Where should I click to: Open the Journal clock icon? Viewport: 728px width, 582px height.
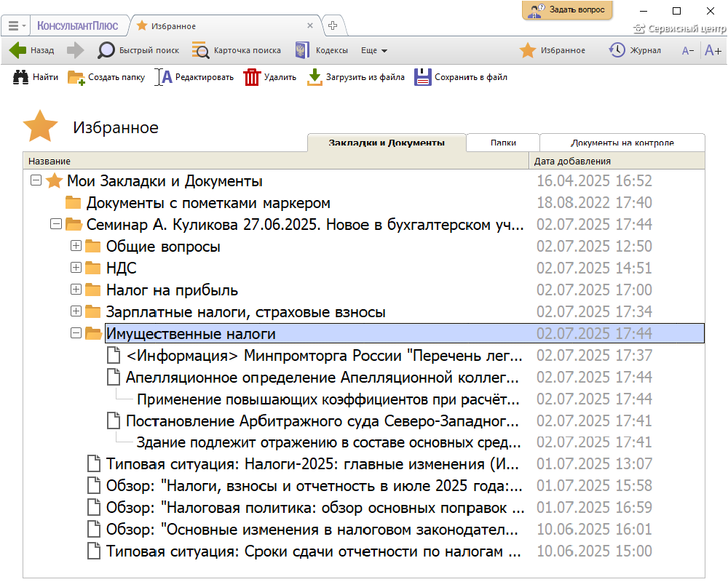click(617, 50)
